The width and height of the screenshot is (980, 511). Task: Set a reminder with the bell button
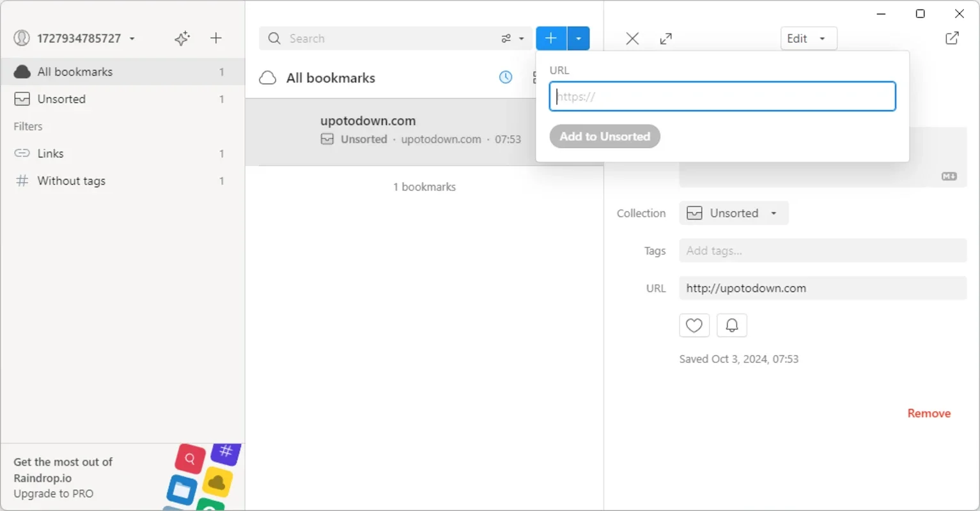(732, 326)
